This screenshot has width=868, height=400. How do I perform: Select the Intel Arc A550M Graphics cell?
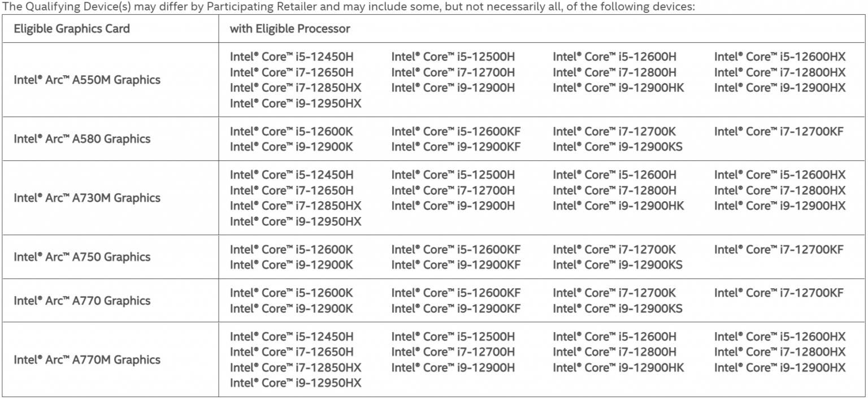point(87,80)
